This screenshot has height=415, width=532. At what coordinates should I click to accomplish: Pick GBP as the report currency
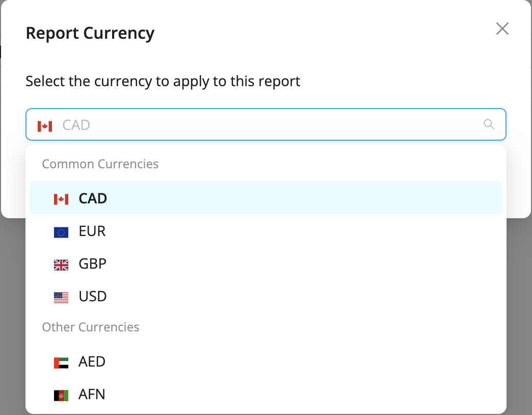pyautogui.click(x=92, y=264)
